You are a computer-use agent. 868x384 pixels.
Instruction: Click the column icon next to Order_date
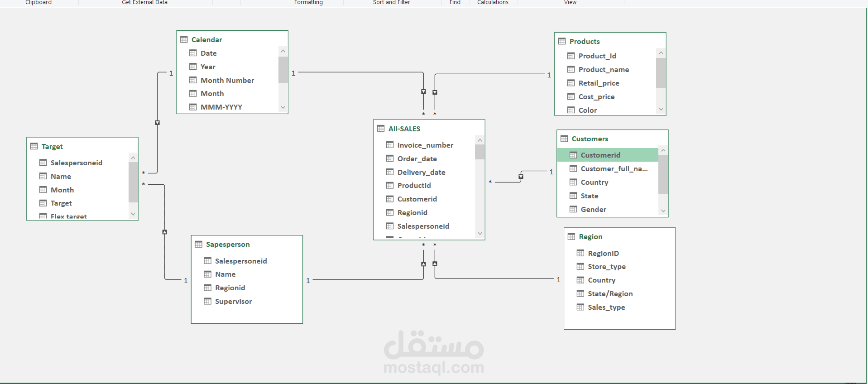click(390, 158)
